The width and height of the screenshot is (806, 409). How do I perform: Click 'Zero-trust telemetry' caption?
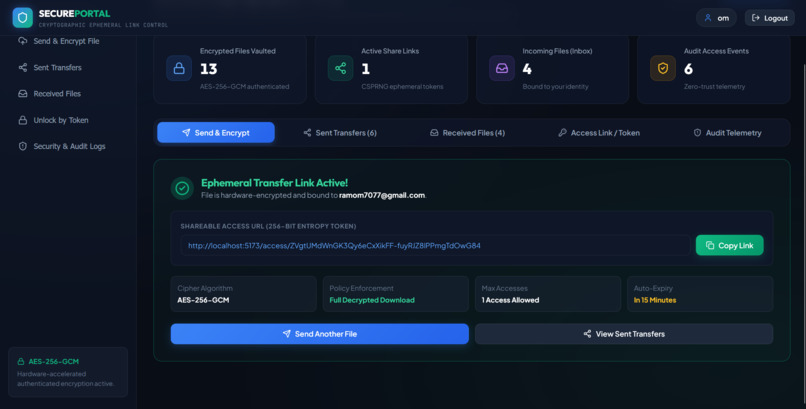click(x=714, y=86)
